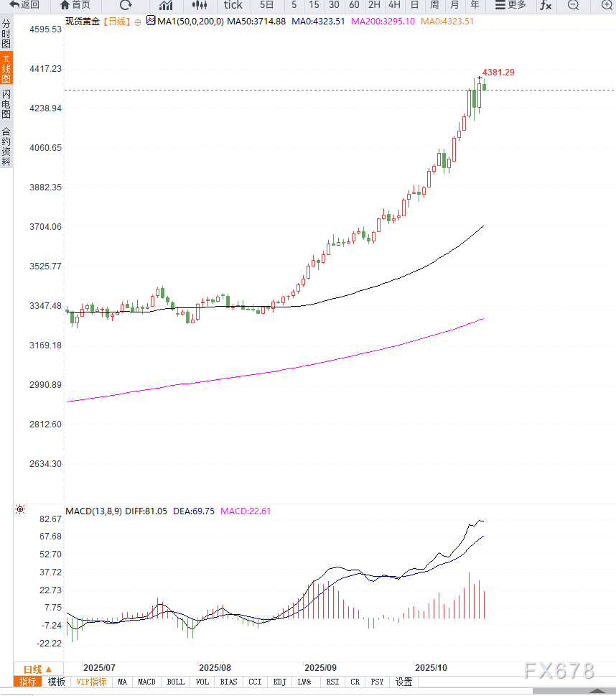Click the MA1 indicator envelope icon
616x696 pixels.
tap(151, 21)
